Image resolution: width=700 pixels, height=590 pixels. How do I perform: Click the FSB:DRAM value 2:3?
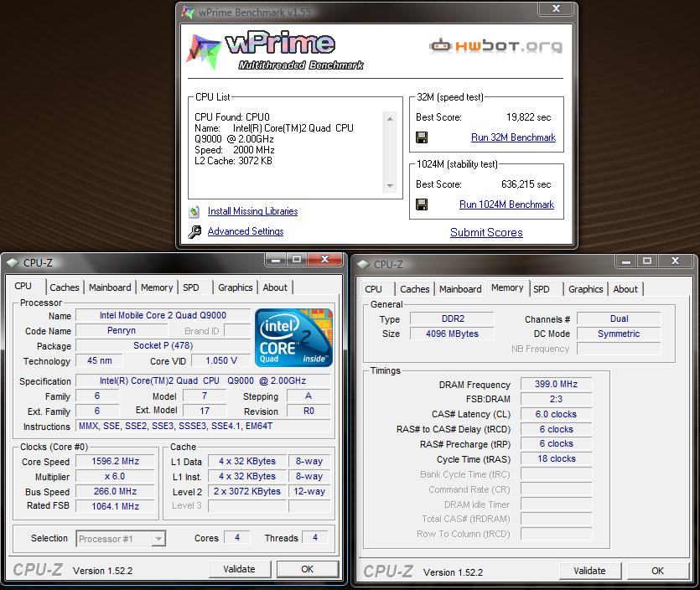coord(557,399)
